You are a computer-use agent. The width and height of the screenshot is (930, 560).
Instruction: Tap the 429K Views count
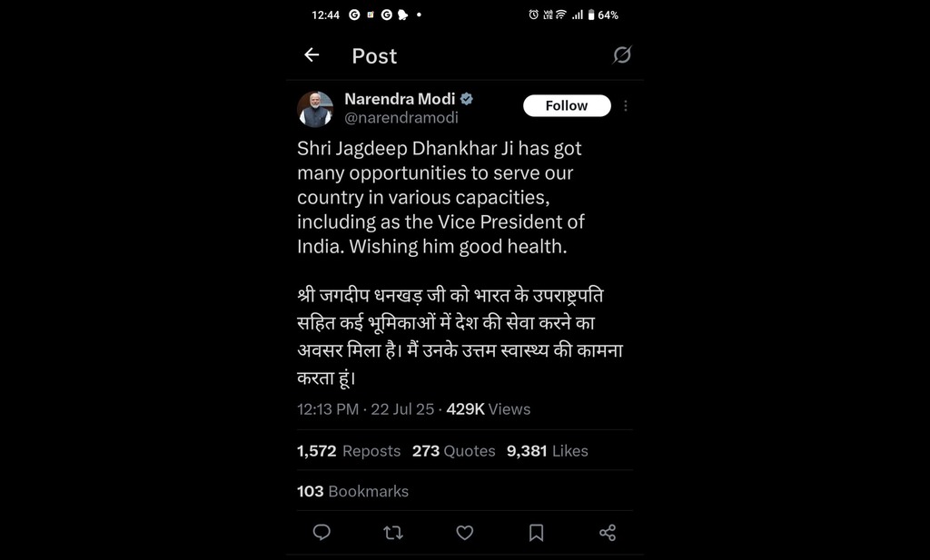click(488, 409)
